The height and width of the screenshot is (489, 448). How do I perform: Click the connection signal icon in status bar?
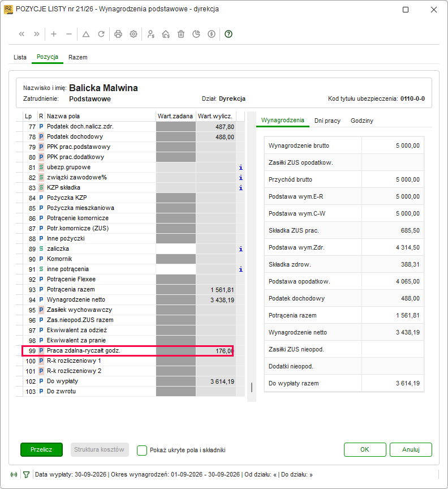[x=14, y=475]
